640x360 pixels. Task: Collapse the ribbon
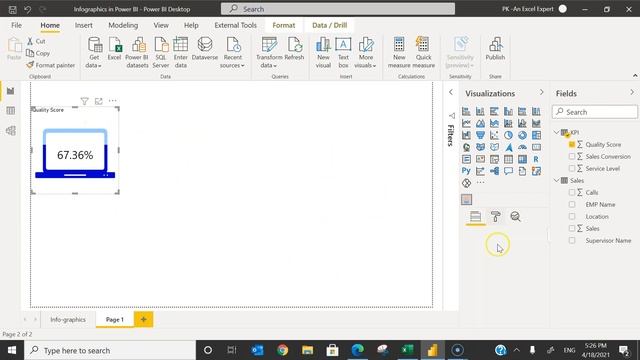(635, 76)
